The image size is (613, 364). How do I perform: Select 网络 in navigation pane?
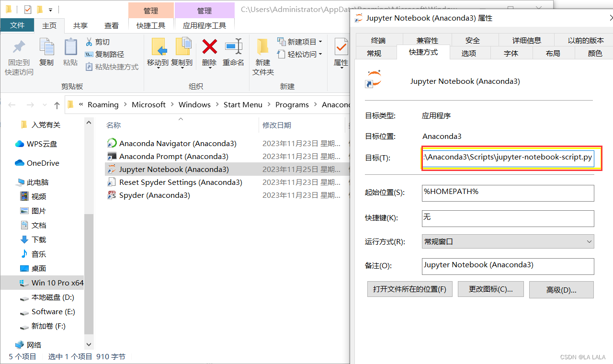pos(28,345)
